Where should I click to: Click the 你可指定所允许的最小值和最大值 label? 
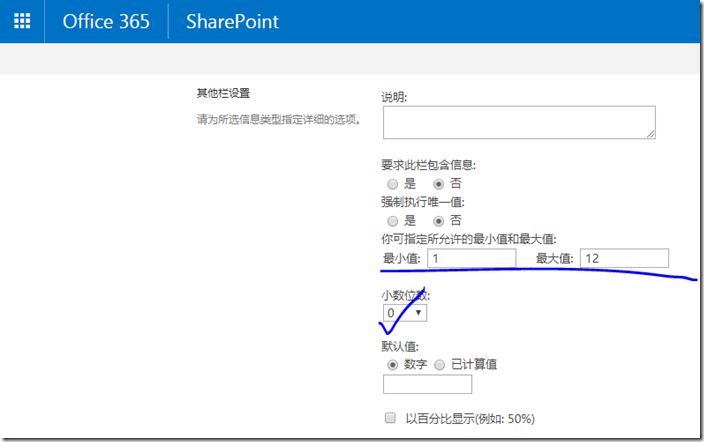point(469,239)
